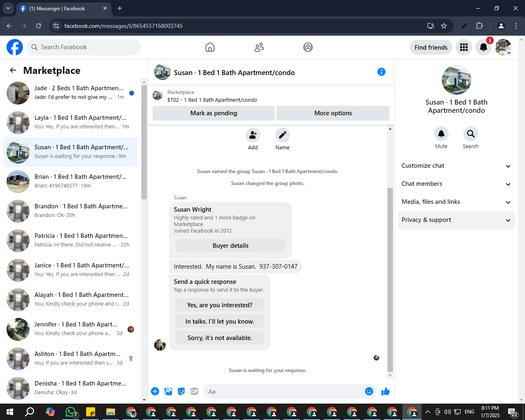
Task: Click the conversation list scrollbar
Action: pyautogui.click(x=144, y=142)
